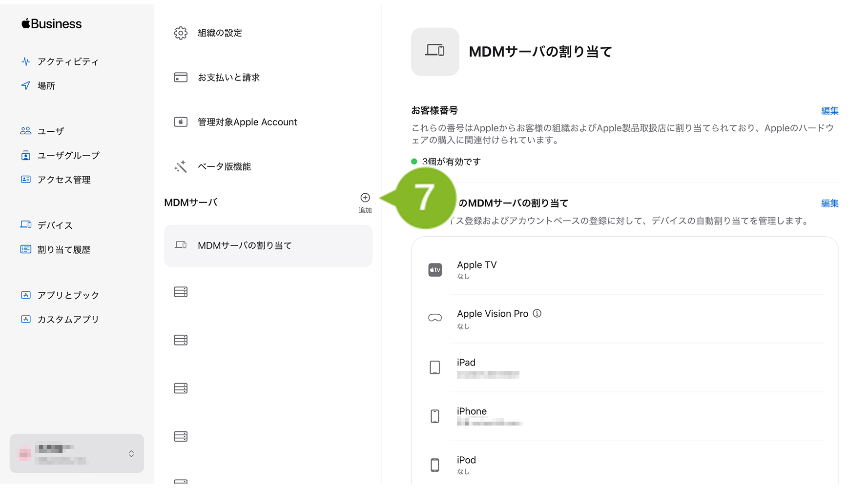Edit the default MDM server assignment
The image size is (868, 488).
point(829,203)
